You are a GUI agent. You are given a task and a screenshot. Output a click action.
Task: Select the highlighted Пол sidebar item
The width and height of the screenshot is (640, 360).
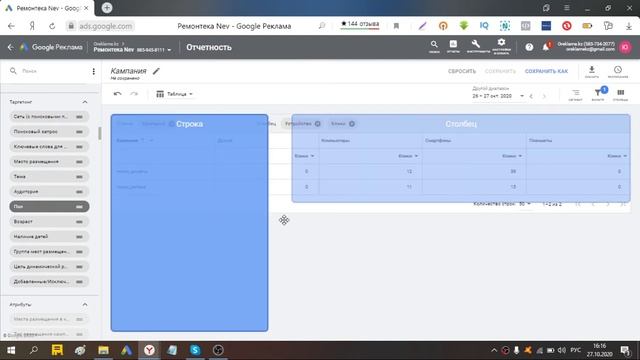click(49, 207)
